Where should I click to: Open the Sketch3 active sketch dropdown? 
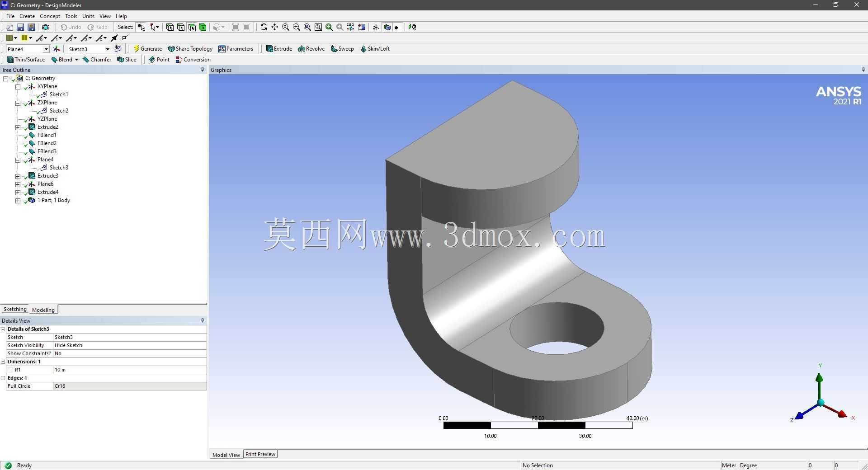click(108, 49)
